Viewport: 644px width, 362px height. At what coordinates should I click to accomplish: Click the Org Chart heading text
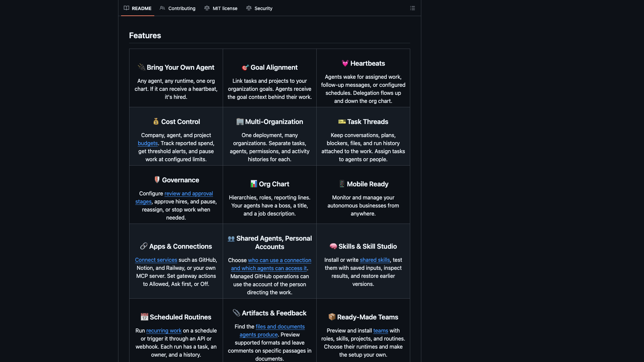[x=274, y=184]
